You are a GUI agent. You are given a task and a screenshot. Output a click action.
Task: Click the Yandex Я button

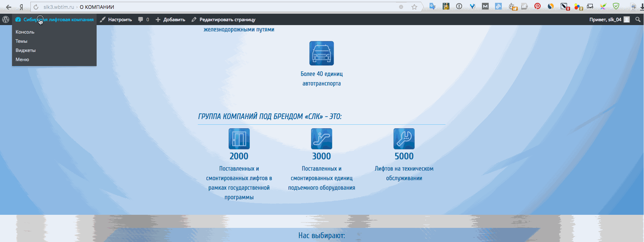tap(21, 7)
